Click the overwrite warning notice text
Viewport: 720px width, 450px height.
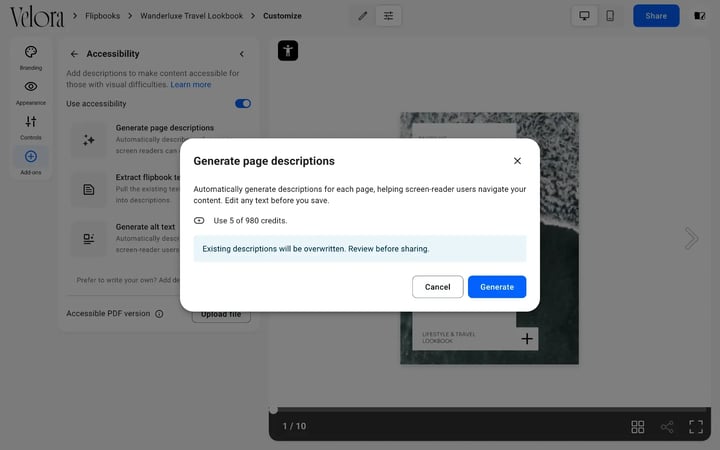pos(315,248)
